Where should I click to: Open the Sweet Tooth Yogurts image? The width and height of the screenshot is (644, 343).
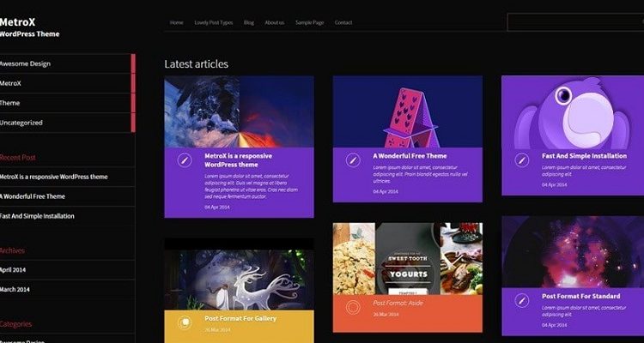pos(407,258)
